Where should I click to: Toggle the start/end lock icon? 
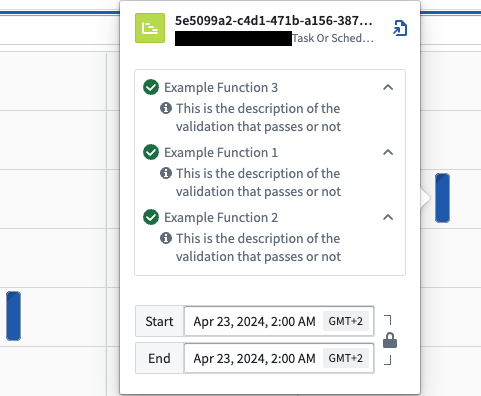[390, 340]
